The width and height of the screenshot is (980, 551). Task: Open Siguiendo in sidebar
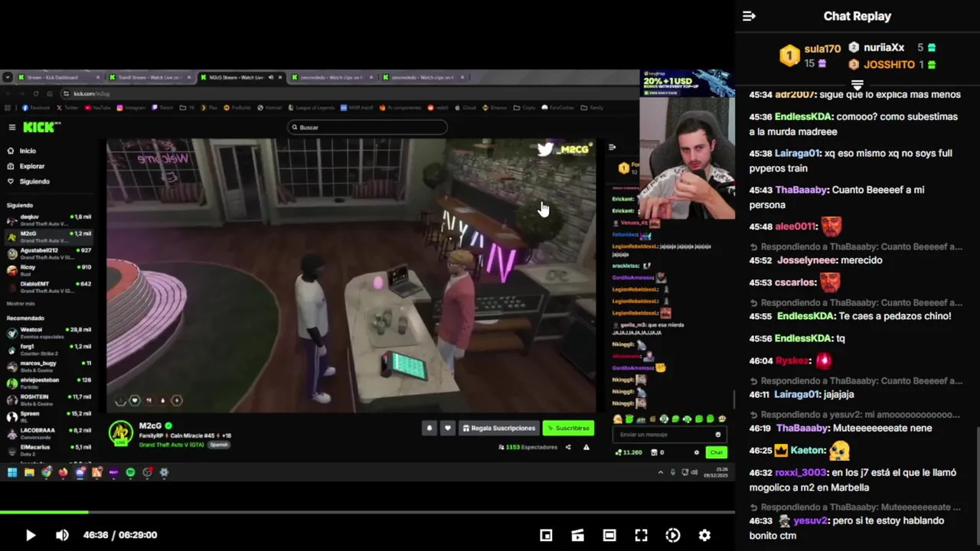click(x=34, y=181)
